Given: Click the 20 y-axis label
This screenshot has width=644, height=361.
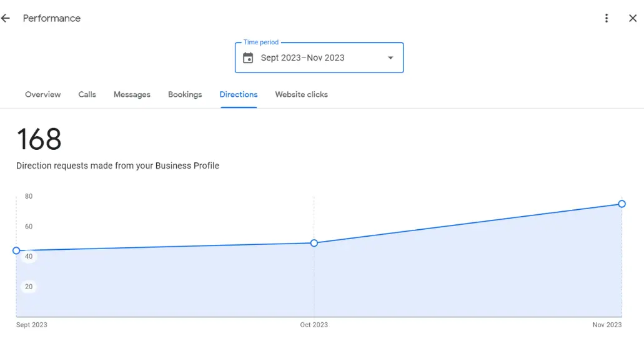Looking at the screenshot, I should click(x=29, y=287).
